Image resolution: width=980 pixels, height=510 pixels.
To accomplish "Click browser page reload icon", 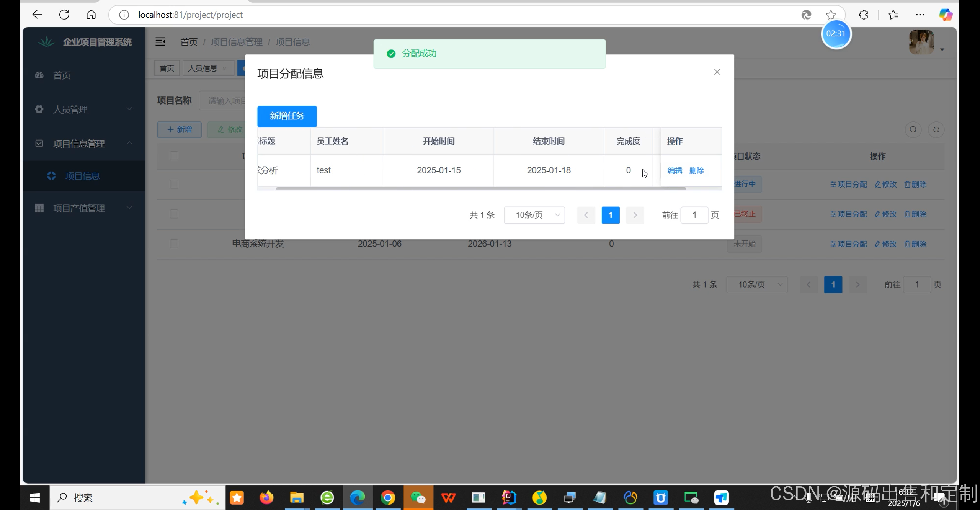I will point(64,15).
